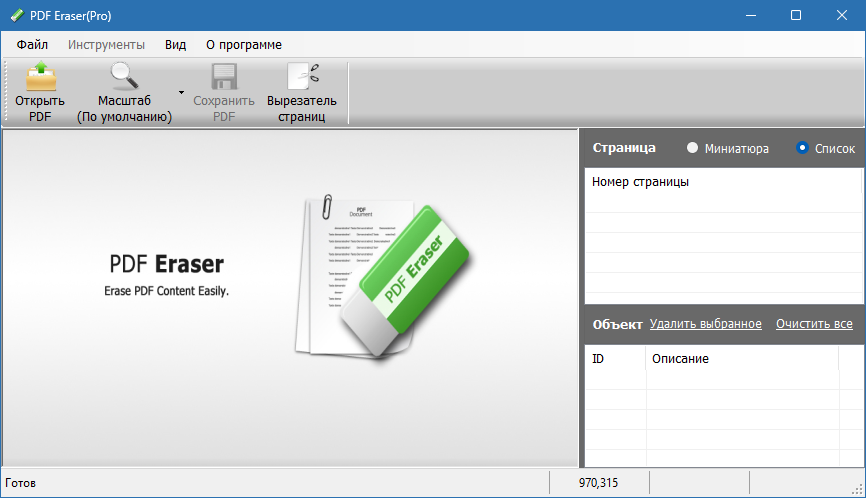The image size is (866, 498).
Task: Click the Открыть PDF folder icon
Action: (x=41, y=76)
